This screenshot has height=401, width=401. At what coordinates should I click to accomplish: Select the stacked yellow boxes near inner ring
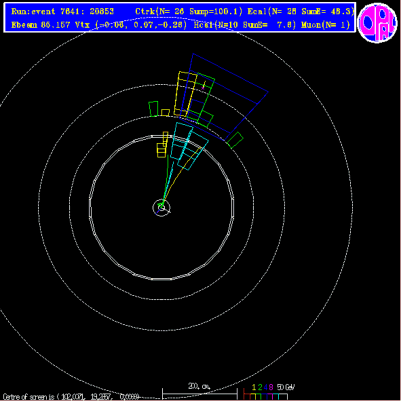click(162, 144)
